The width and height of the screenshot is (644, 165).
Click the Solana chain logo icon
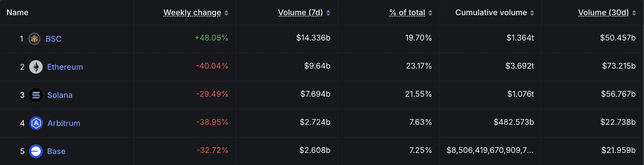pyautogui.click(x=36, y=95)
